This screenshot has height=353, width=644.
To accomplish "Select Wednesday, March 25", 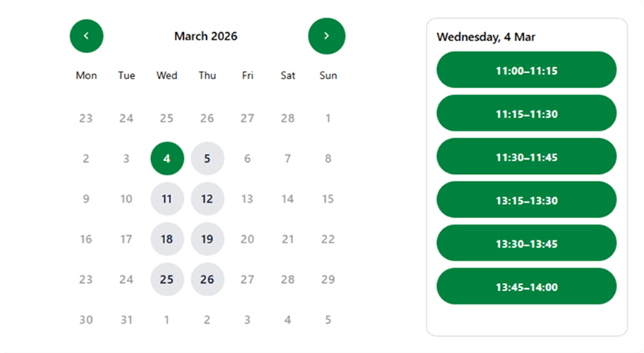I will (x=167, y=279).
